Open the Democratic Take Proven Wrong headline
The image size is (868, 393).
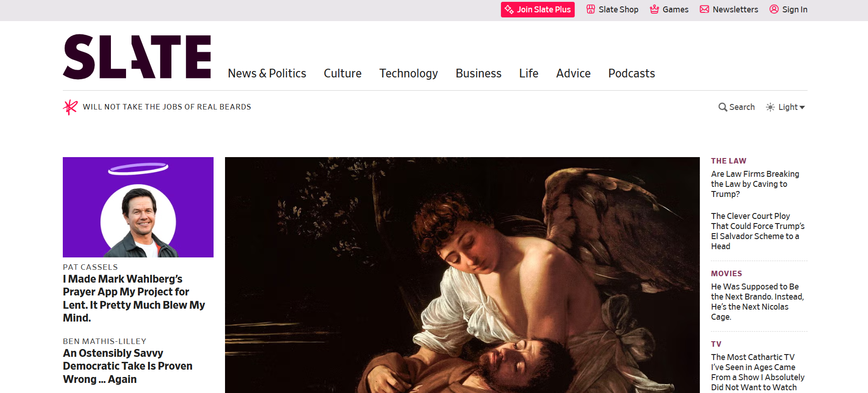[x=127, y=366]
